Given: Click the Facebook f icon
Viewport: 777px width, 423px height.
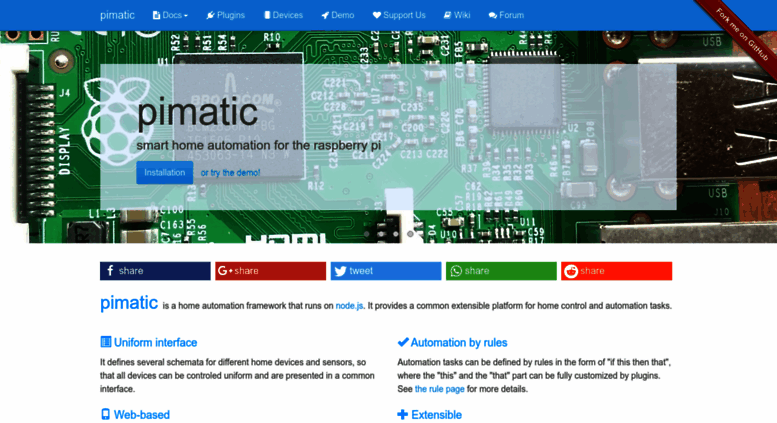Looking at the screenshot, I should click(x=110, y=270).
